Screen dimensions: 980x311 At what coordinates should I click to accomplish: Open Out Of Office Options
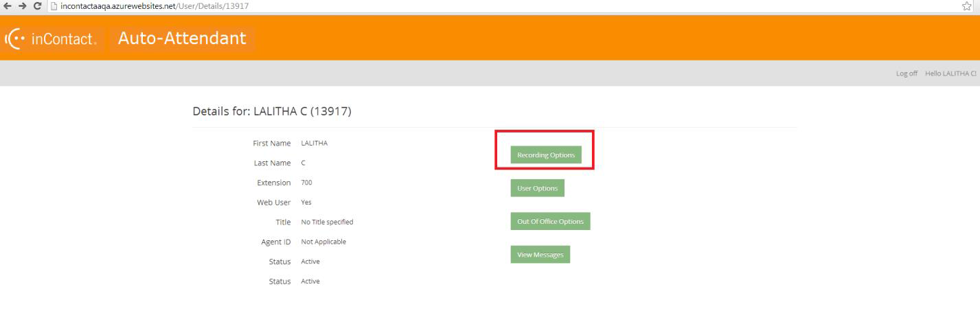pyautogui.click(x=550, y=221)
